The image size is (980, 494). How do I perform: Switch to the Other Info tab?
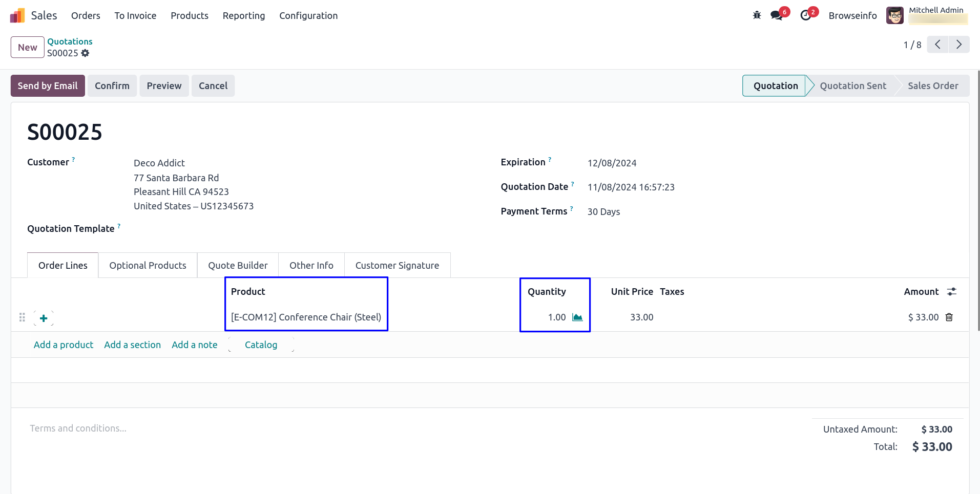311,265
